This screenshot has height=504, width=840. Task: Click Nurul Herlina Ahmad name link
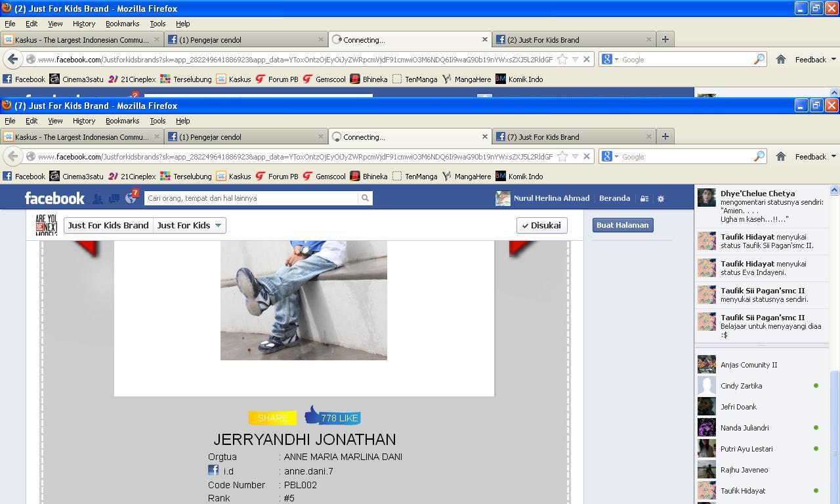pyautogui.click(x=551, y=198)
